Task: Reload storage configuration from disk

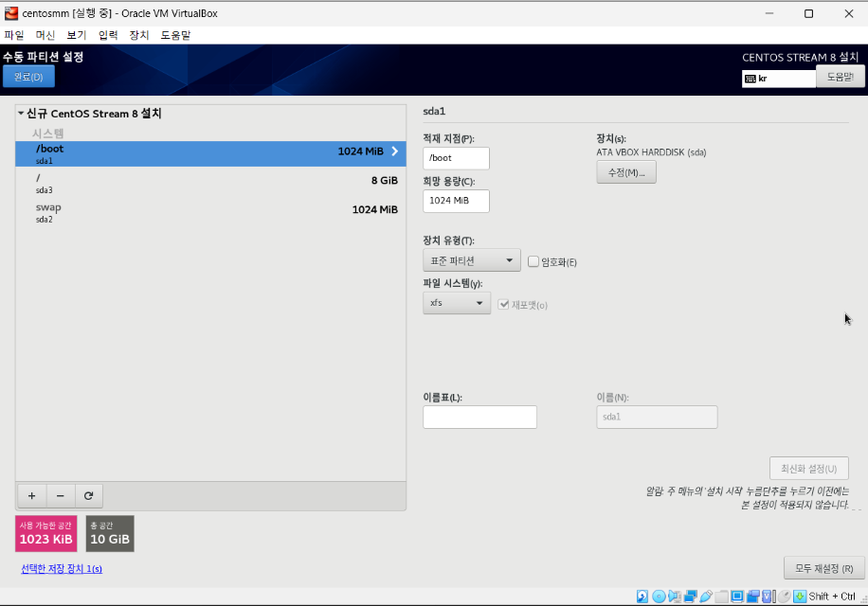Action: pyautogui.click(x=88, y=496)
